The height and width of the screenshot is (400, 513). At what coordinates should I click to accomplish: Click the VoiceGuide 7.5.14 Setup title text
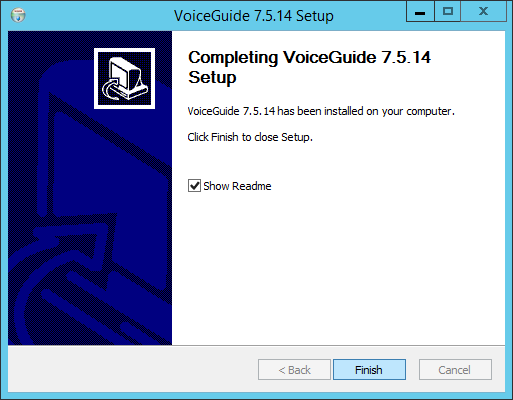click(254, 16)
